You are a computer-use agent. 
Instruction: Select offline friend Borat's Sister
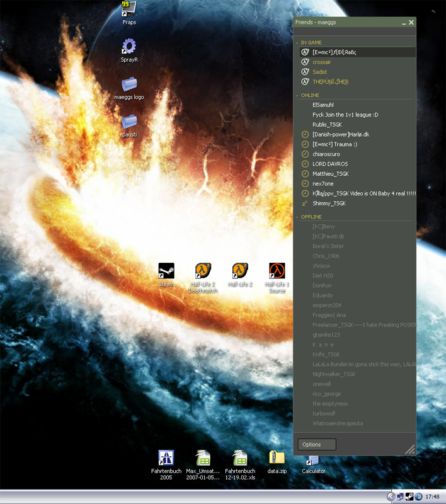328,246
